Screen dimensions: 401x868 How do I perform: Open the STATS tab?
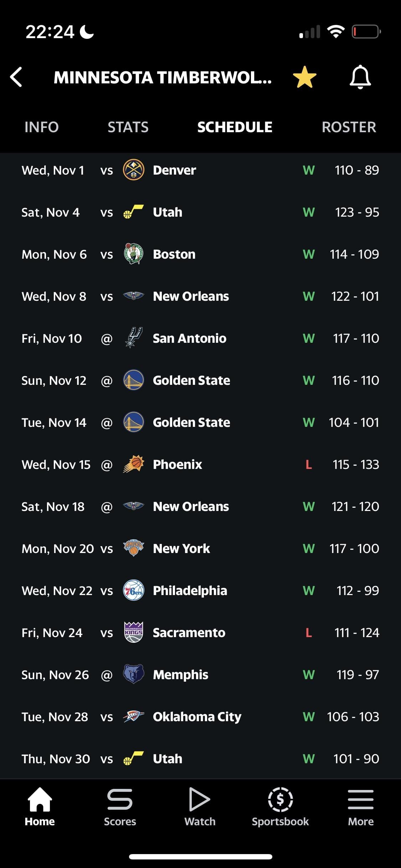coord(128,127)
